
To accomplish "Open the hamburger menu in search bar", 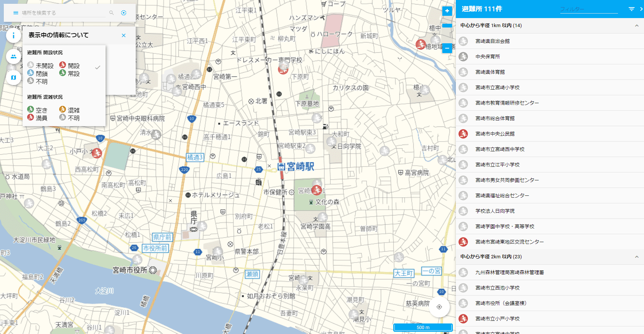I will pos(15,13).
